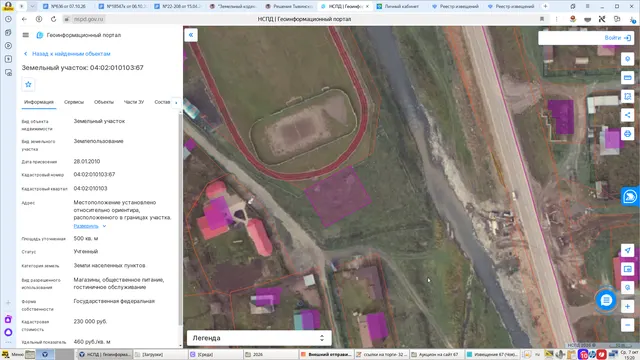The height and width of the screenshot is (360, 640).
Task: Switch to the Информация tab
Action: 39,102
